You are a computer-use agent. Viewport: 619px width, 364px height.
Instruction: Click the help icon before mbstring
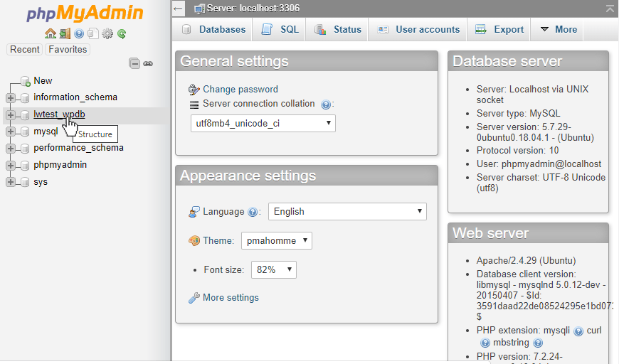(x=485, y=343)
